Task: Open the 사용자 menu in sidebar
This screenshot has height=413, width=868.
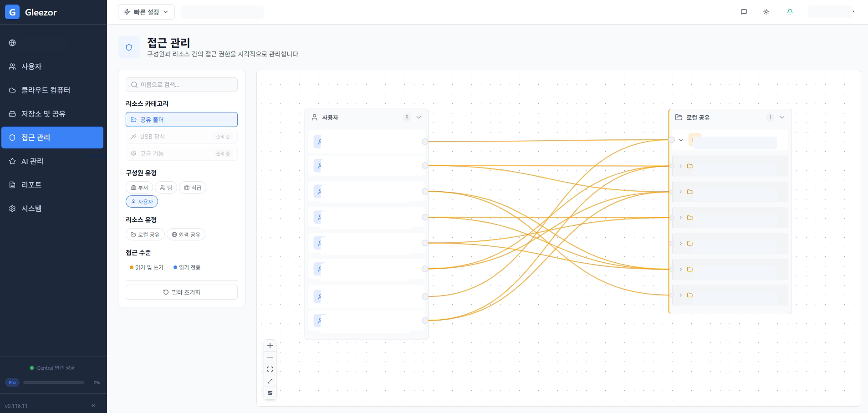Action: (x=52, y=66)
